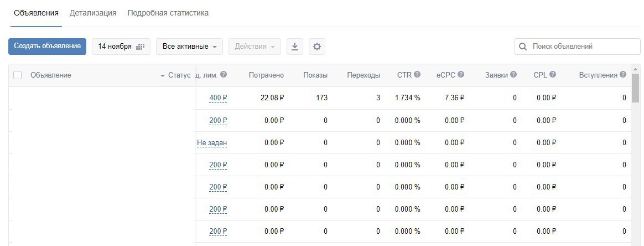This screenshot has height=246, width=644.
Task: Open the Действия dropdown
Action: coord(255,47)
